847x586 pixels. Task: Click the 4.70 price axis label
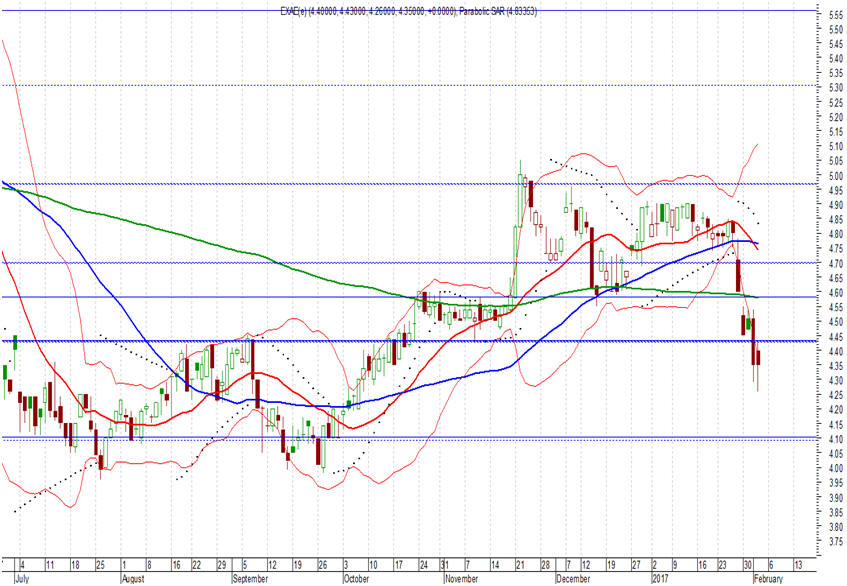tap(836, 264)
